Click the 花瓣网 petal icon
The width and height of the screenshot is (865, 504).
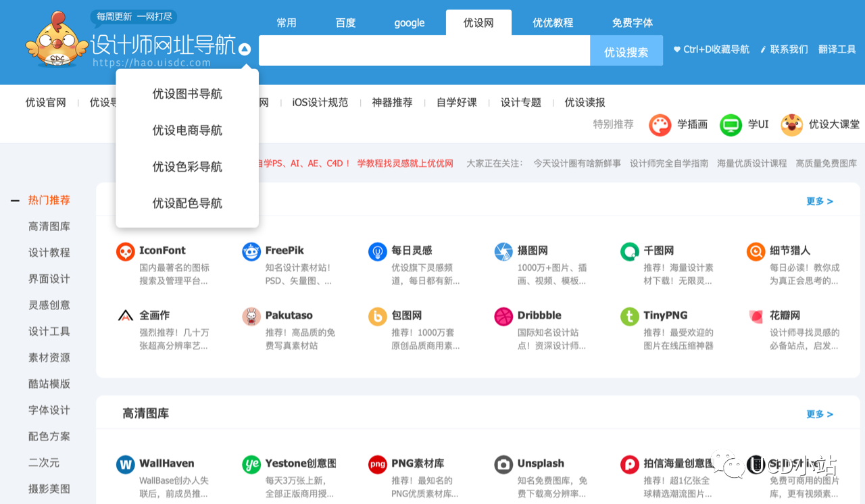point(756,316)
